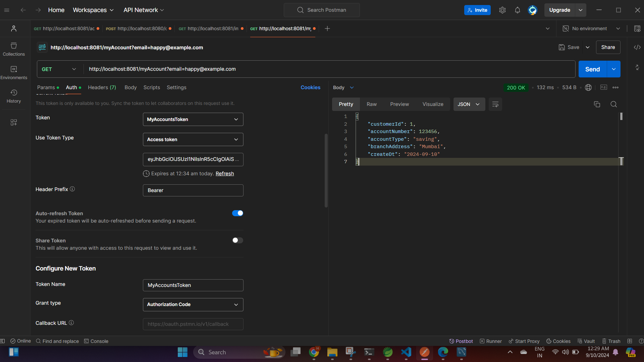The width and height of the screenshot is (644, 362).
Task: Open the Runner from status bar
Action: (491, 341)
